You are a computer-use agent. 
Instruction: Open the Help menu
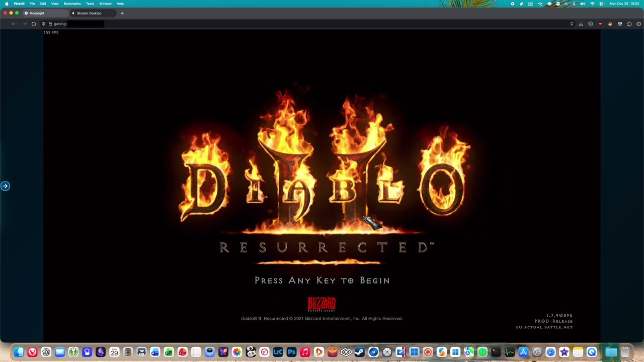pos(120,4)
